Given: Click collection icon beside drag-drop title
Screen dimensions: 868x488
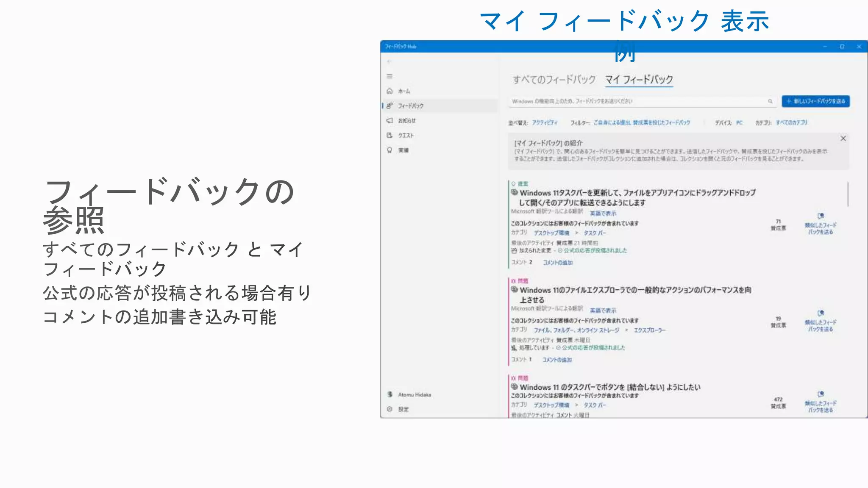Looking at the screenshot, I should pos(514,192).
